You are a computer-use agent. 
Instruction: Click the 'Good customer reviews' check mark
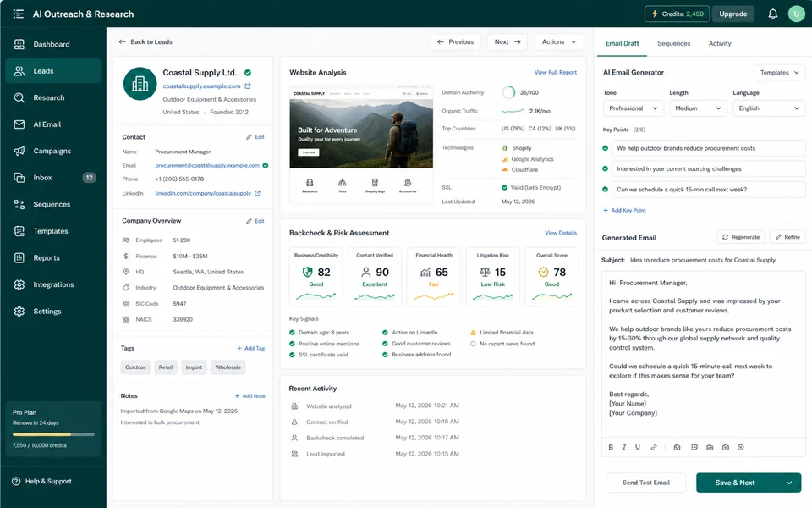tap(385, 344)
